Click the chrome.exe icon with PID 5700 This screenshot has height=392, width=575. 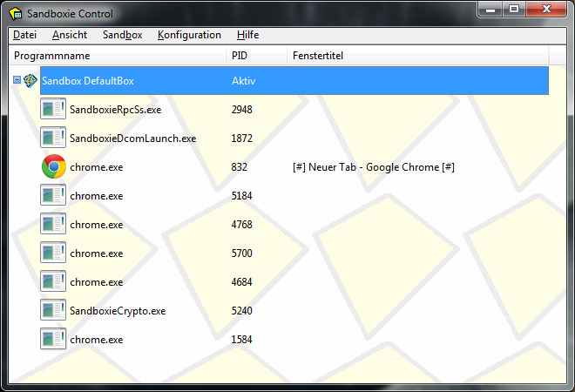[x=53, y=253]
